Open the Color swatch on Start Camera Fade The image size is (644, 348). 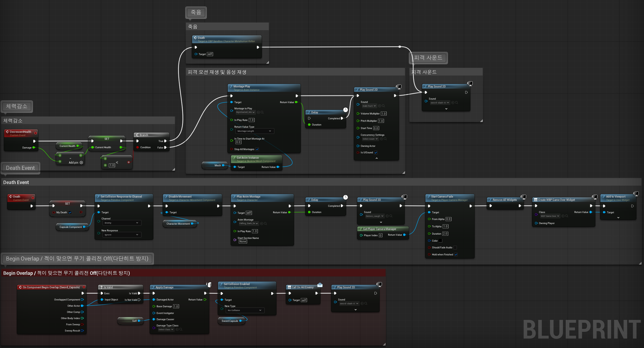pos(440,241)
